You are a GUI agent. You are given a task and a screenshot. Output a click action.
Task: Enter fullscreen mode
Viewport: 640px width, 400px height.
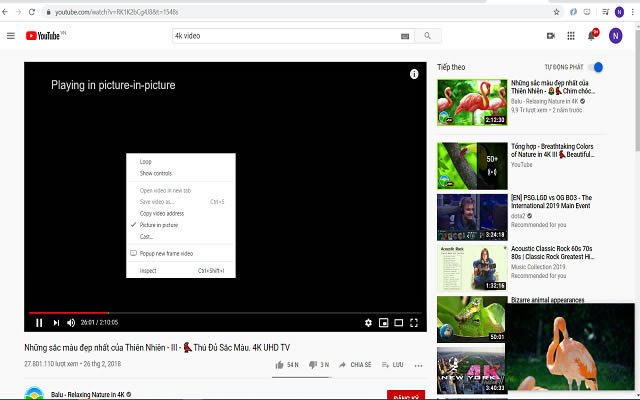414,322
